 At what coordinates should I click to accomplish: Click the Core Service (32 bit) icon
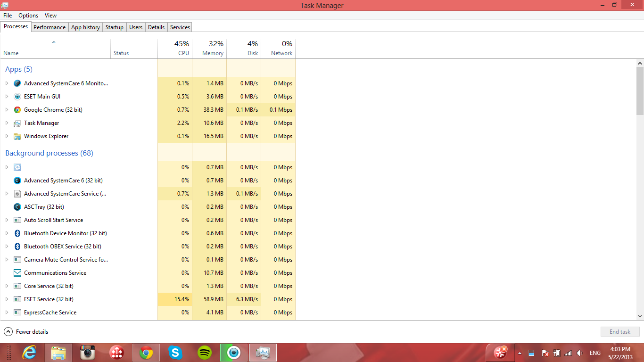tap(17, 286)
